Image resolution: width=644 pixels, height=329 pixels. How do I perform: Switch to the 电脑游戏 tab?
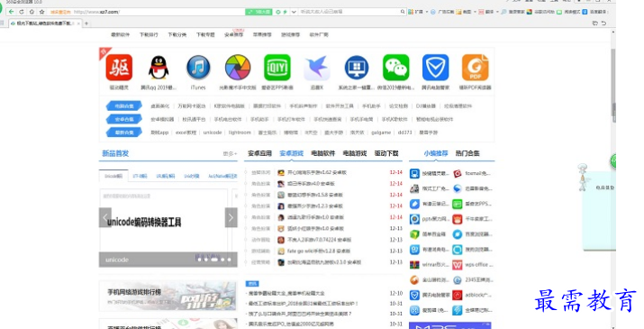point(355,153)
